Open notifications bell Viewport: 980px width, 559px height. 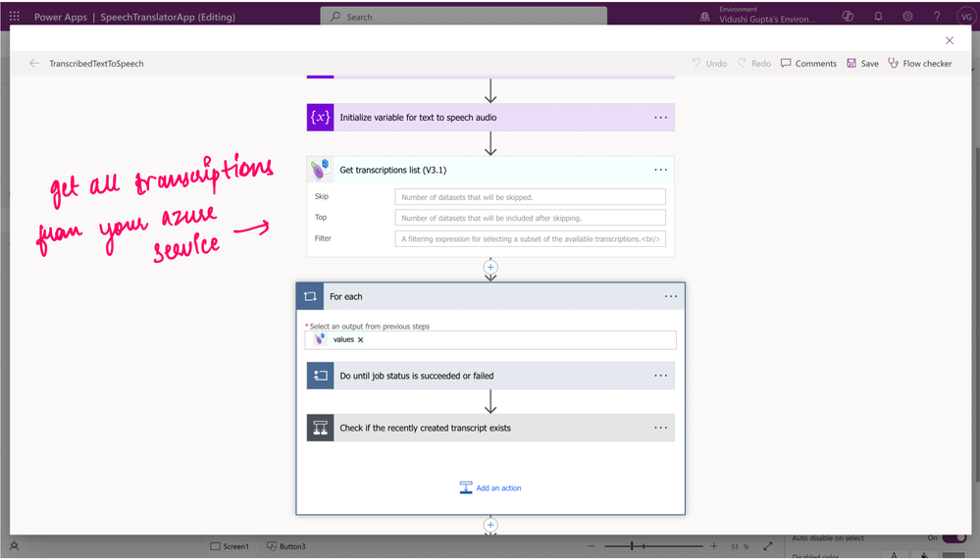[x=878, y=17]
